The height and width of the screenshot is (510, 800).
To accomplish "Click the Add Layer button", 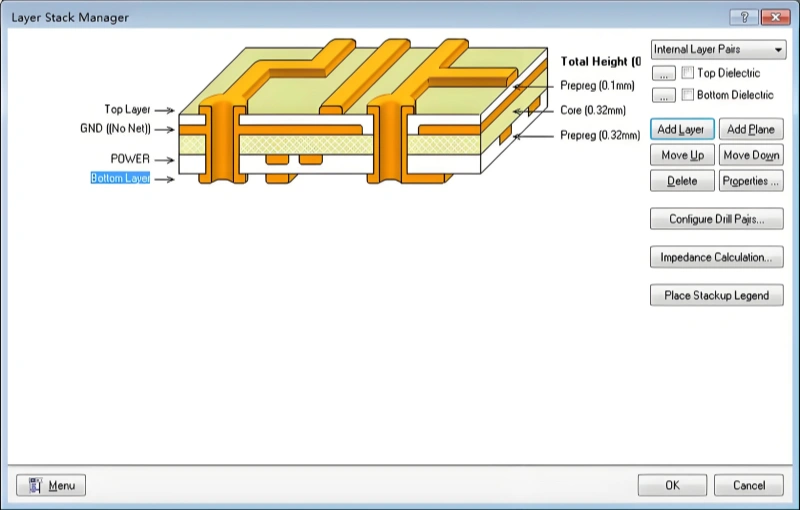I will [681, 130].
